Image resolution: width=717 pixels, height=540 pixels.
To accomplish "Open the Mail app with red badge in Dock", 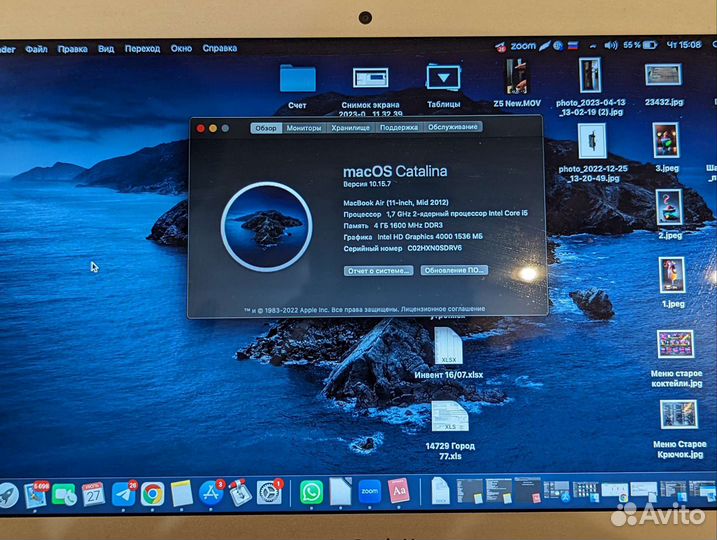I will [x=36, y=494].
